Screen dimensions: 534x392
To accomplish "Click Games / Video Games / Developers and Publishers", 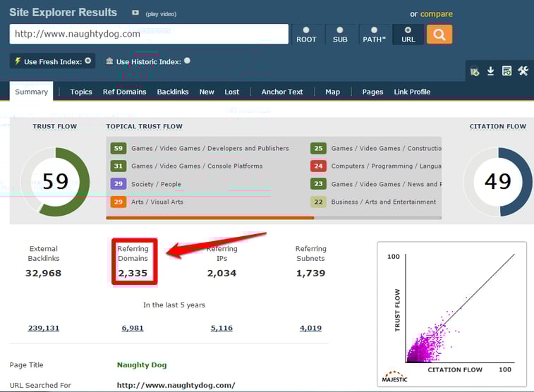I will click(210, 148).
